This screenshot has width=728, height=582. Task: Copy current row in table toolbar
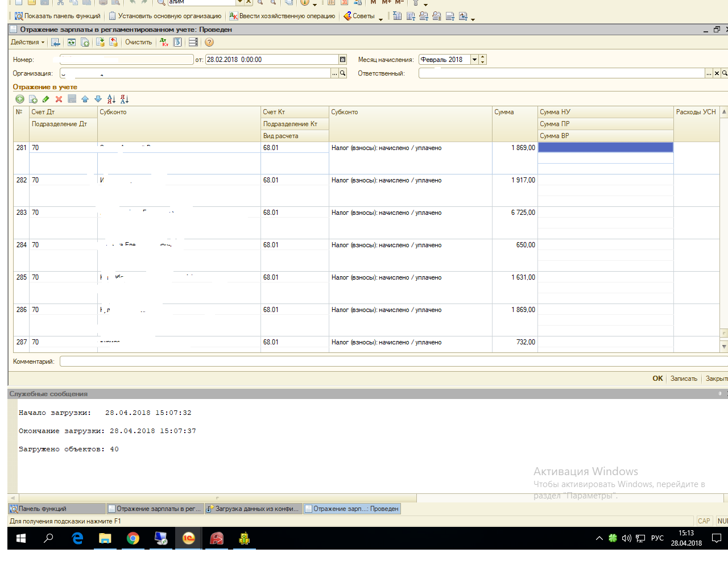[x=33, y=99]
